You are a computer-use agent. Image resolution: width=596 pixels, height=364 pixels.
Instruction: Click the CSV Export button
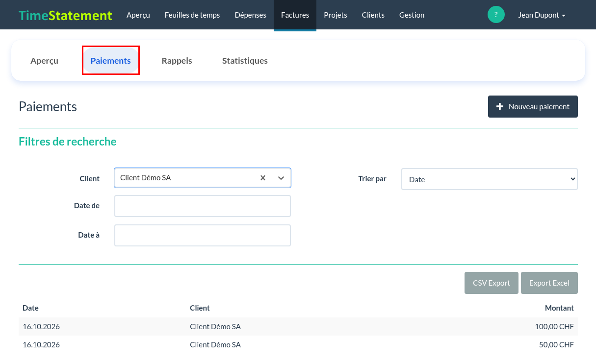[x=492, y=283]
